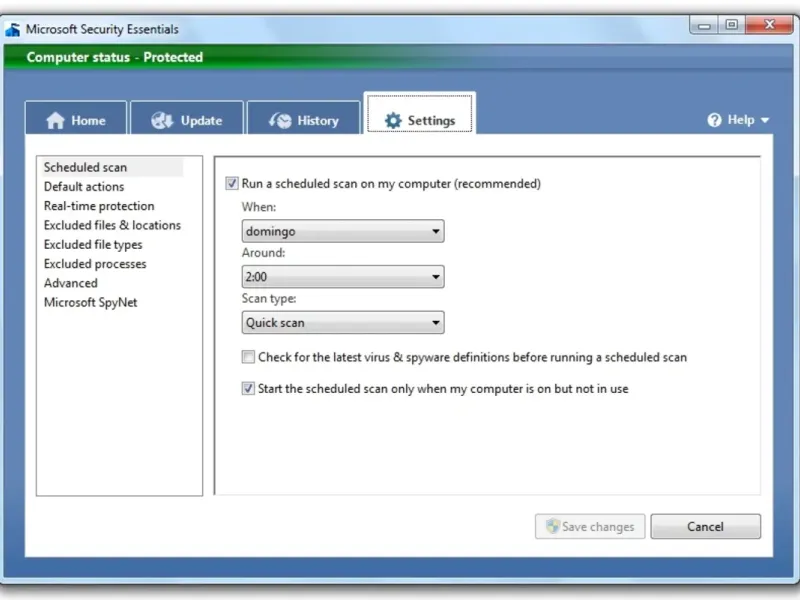
Task: Open the Around time dropdown showing 2:00
Action: pyautogui.click(x=343, y=277)
